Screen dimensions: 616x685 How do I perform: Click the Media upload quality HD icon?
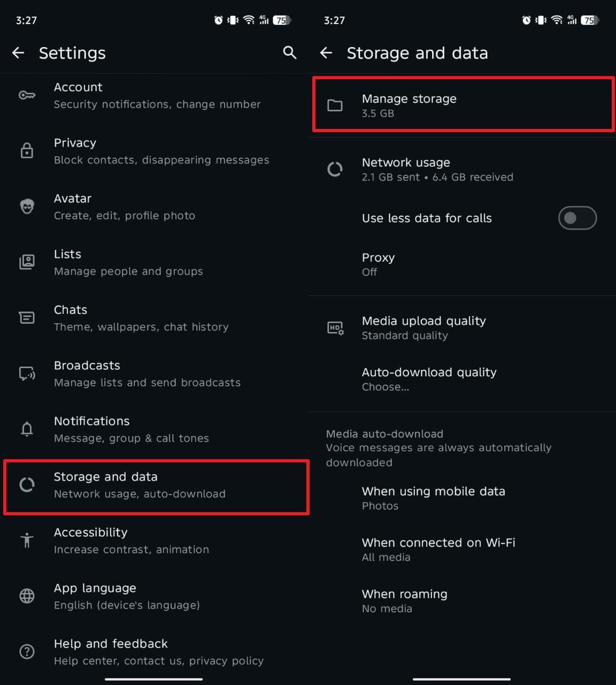pos(335,328)
